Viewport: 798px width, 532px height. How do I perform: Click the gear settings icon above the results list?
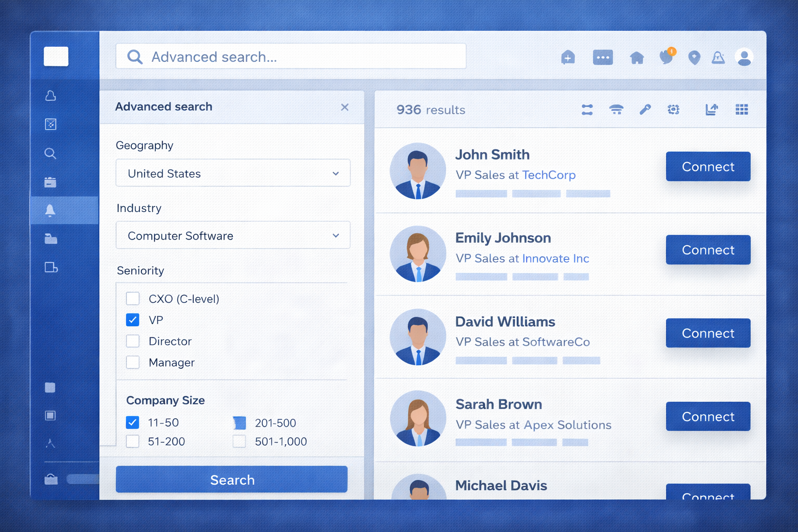tap(673, 110)
